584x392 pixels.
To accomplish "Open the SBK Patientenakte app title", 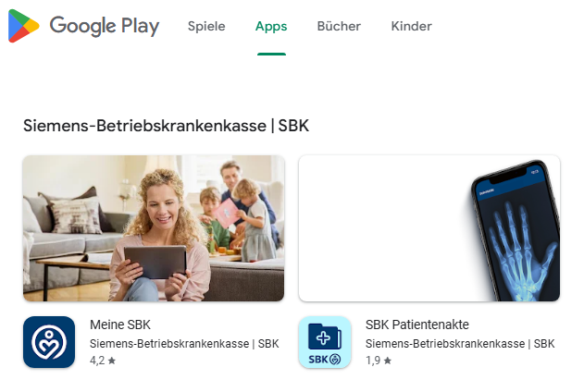I will (x=416, y=325).
